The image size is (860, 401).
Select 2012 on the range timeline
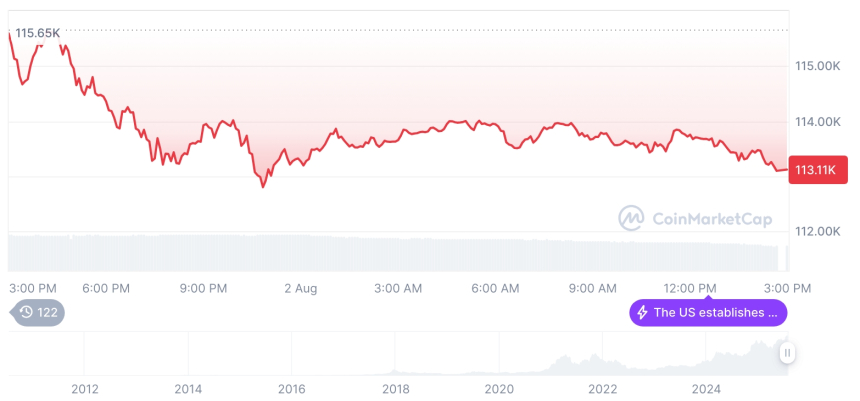pyautogui.click(x=84, y=389)
